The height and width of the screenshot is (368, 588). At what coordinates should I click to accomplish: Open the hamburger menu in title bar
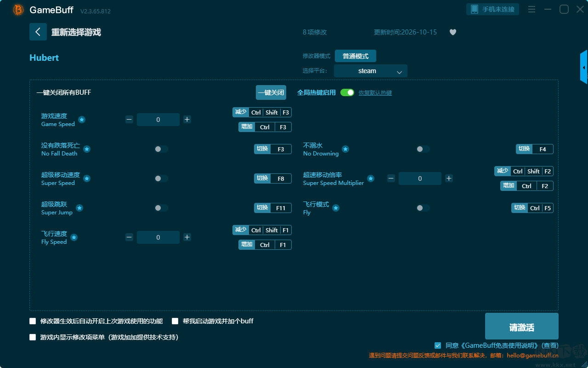tap(531, 9)
